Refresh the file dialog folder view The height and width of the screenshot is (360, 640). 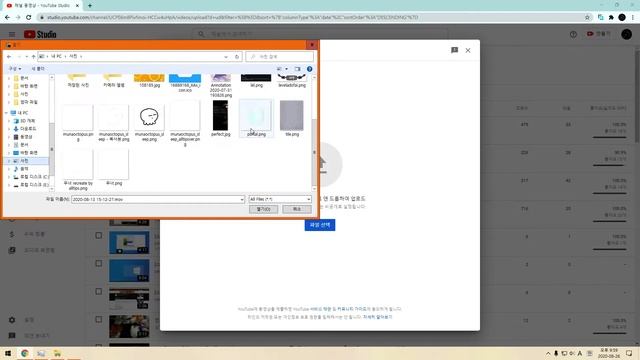[237, 57]
